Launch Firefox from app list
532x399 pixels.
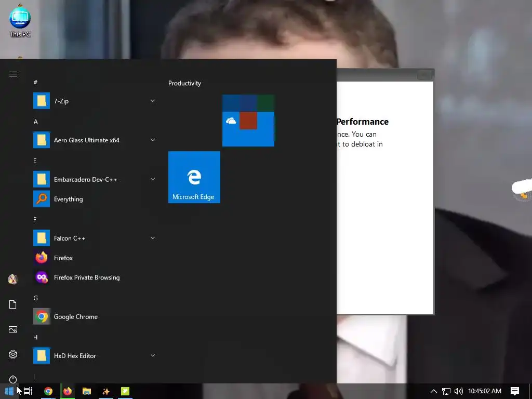(x=95, y=258)
